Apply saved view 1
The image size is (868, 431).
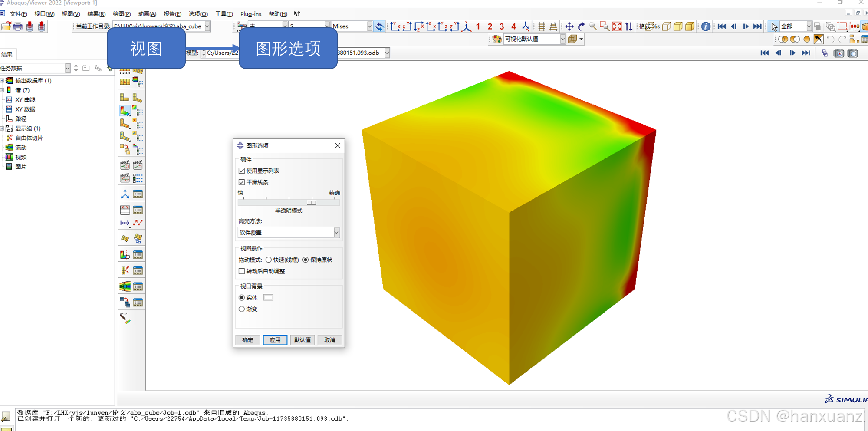coord(478,26)
